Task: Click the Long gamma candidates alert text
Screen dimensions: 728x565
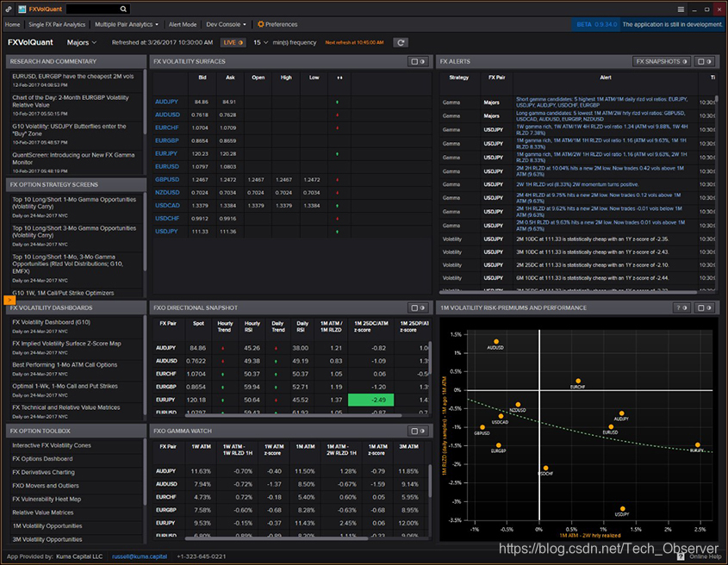Action: 600,116
